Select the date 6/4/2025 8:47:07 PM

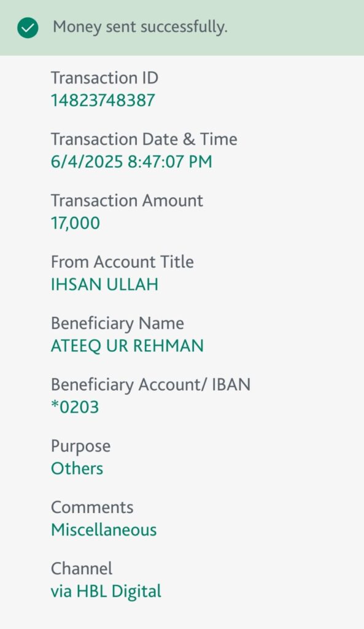(x=131, y=162)
